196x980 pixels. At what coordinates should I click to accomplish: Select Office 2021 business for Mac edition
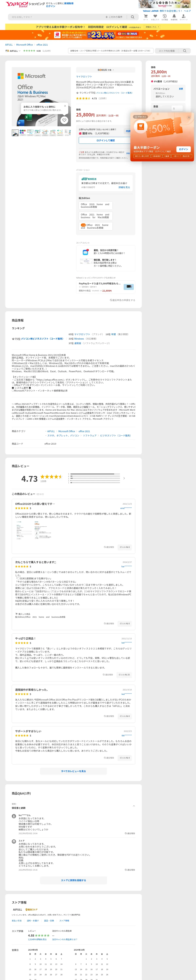(96, 216)
